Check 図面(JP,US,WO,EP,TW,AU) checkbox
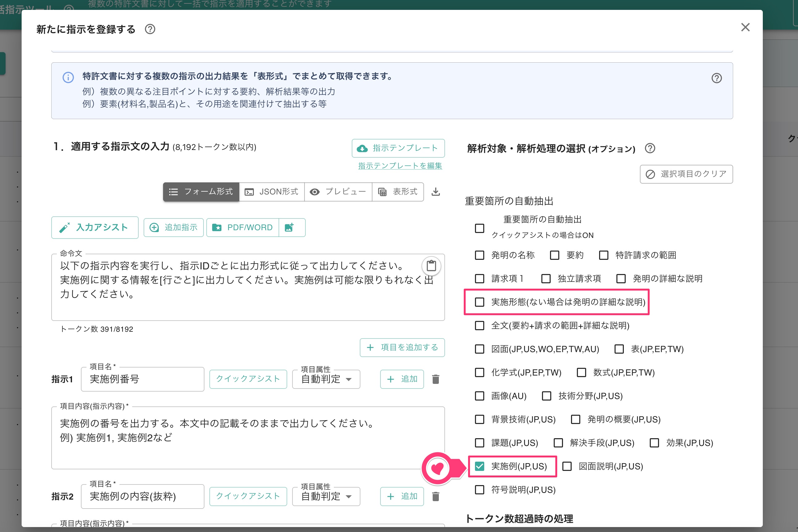The image size is (798, 532). 479,349
